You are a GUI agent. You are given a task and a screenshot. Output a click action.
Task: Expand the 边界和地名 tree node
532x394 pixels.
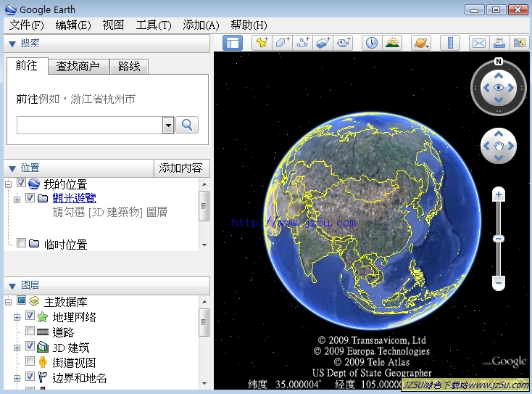coord(17,378)
